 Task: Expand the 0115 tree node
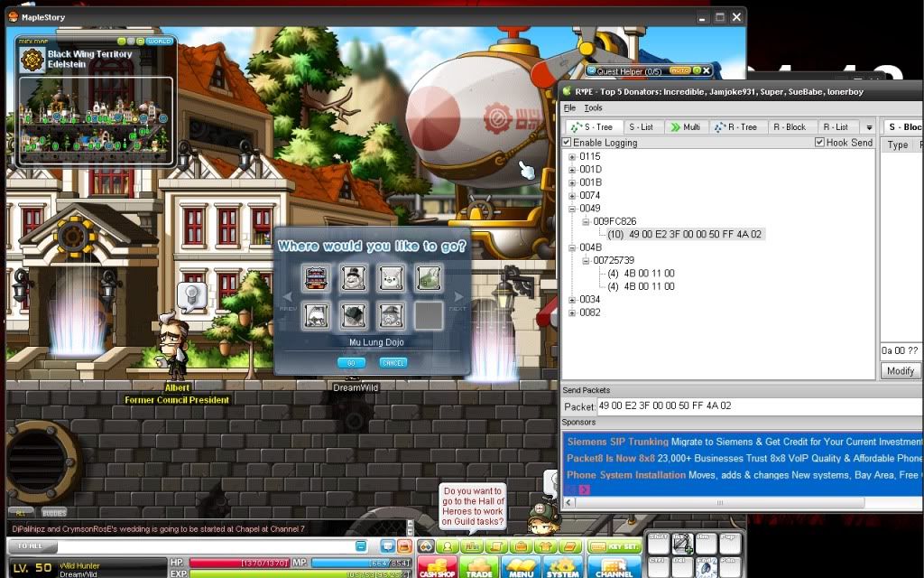pos(571,157)
